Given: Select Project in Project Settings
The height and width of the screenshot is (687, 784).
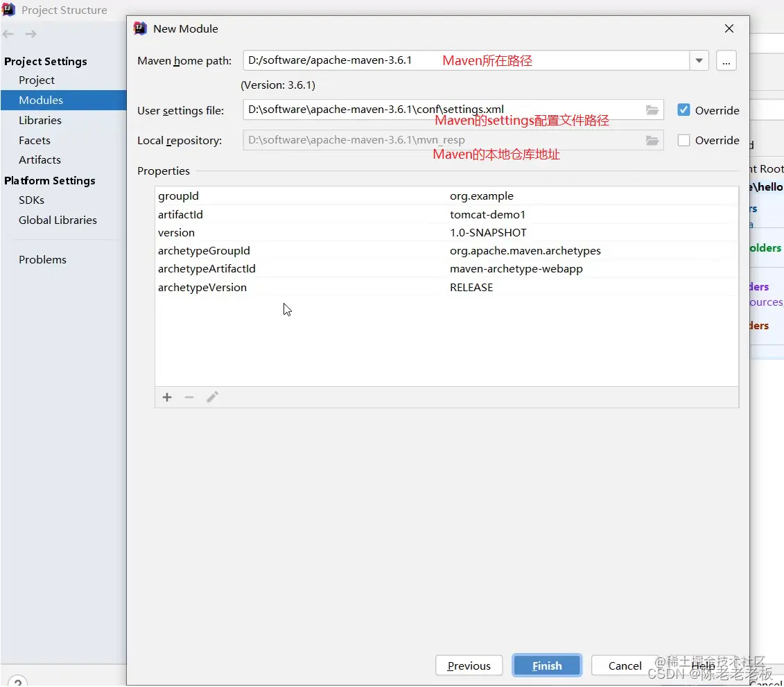Looking at the screenshot, I should click(x=37, y=80).
